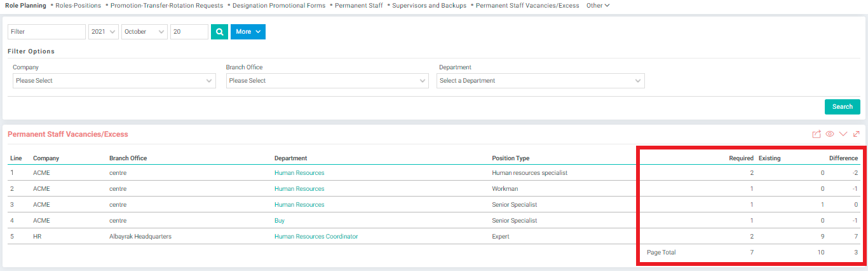Screen dimensions: 868x271
Task: Toggle the eye visibility icon
Action: coord(830,134)
